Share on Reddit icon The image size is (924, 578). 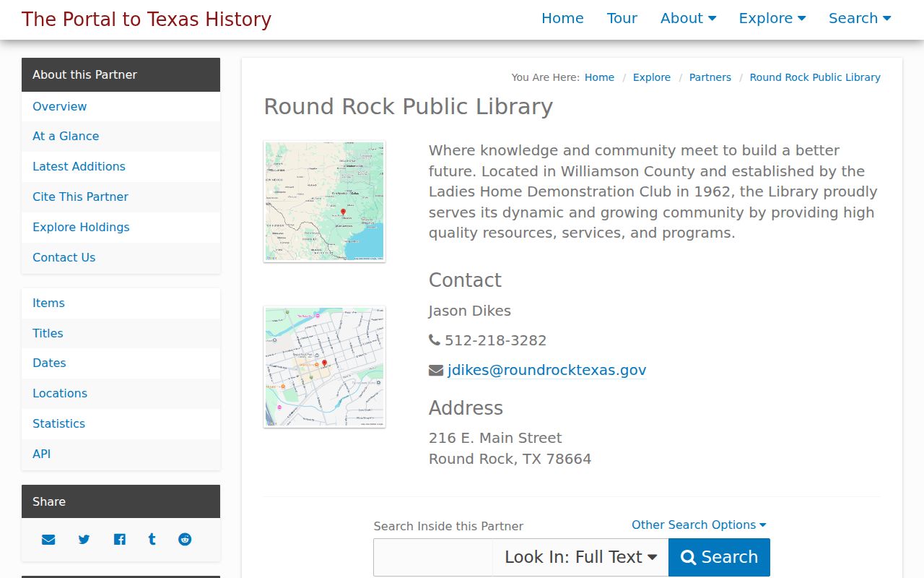point(185,540)
